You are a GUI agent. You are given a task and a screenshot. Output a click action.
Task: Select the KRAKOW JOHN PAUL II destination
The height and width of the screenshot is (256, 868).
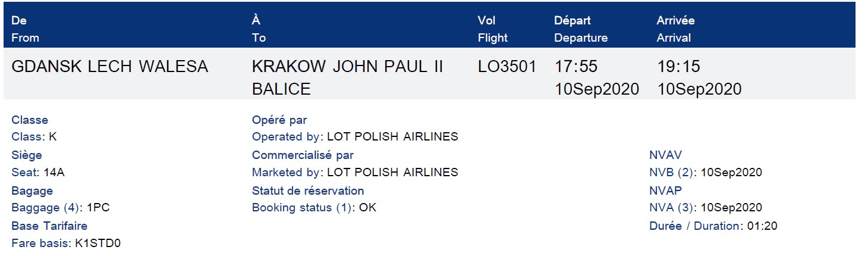[348, 78]
